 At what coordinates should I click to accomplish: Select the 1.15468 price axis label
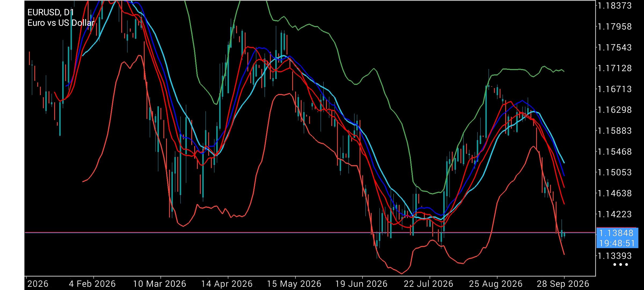pyautogui.click(x=614, y=152)
